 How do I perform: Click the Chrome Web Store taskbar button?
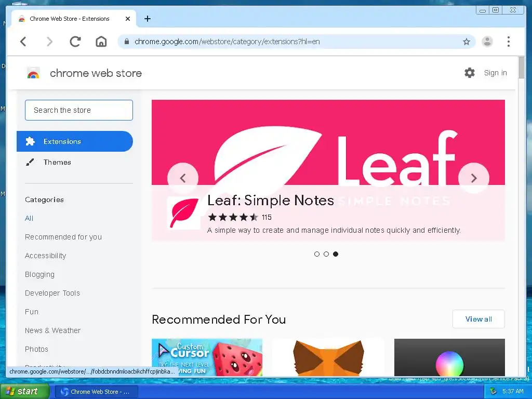(x=96, y=392)
